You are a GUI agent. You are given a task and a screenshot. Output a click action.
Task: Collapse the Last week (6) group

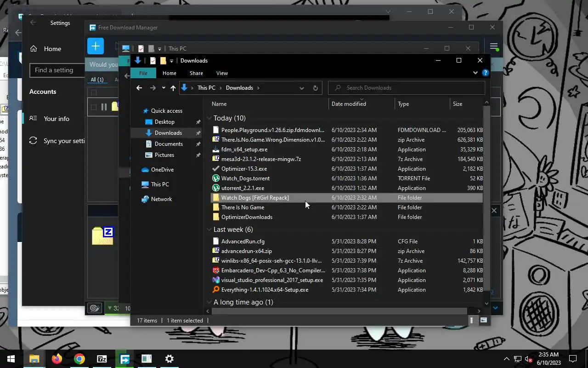click(x=209, y=230)
